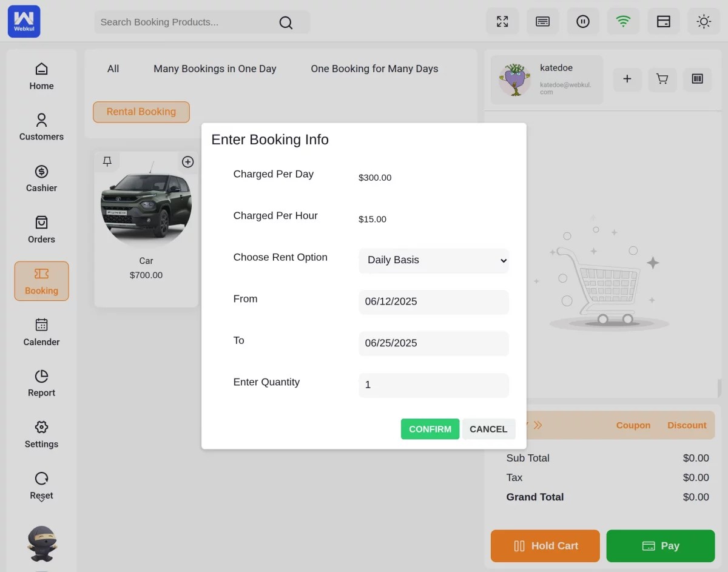The height and width of the screenshot is (572, 728).
Task: Click the pause/hold icon in the top toolbar
Action: (583, 21)
